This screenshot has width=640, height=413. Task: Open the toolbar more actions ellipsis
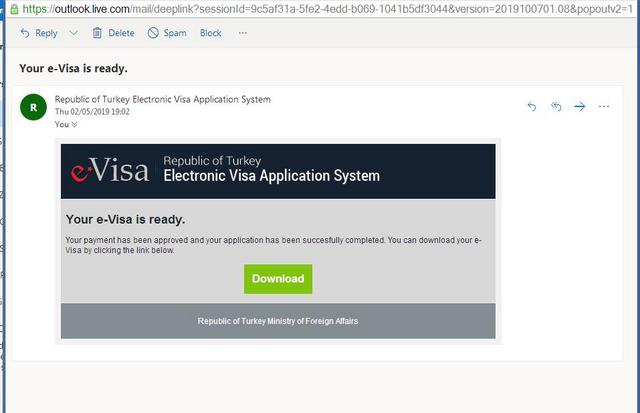242,33
